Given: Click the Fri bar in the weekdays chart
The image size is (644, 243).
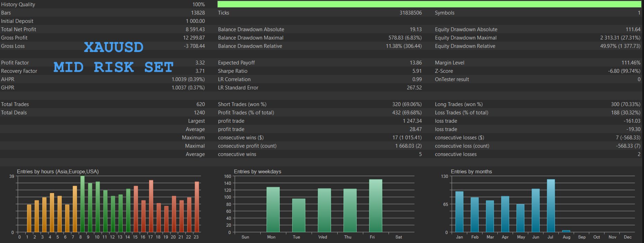Looking at the screenshot, I should [x=376, y=206].
